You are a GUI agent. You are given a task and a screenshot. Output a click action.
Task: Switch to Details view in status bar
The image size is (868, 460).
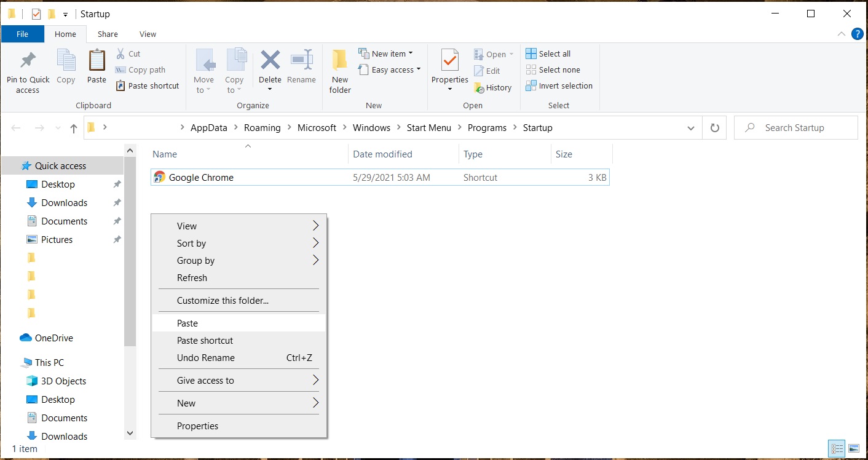tap(837, 448)
